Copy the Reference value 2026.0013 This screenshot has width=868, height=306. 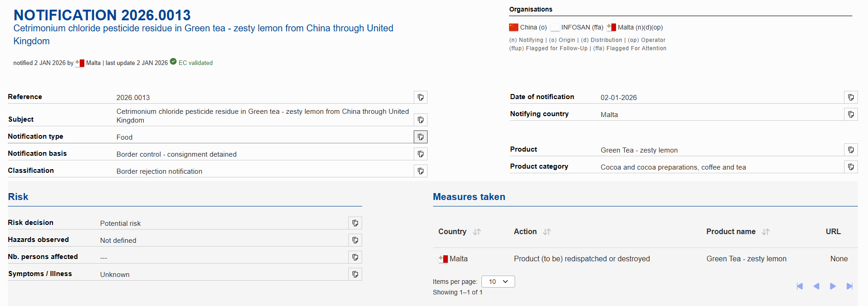[x=421, y=97]
